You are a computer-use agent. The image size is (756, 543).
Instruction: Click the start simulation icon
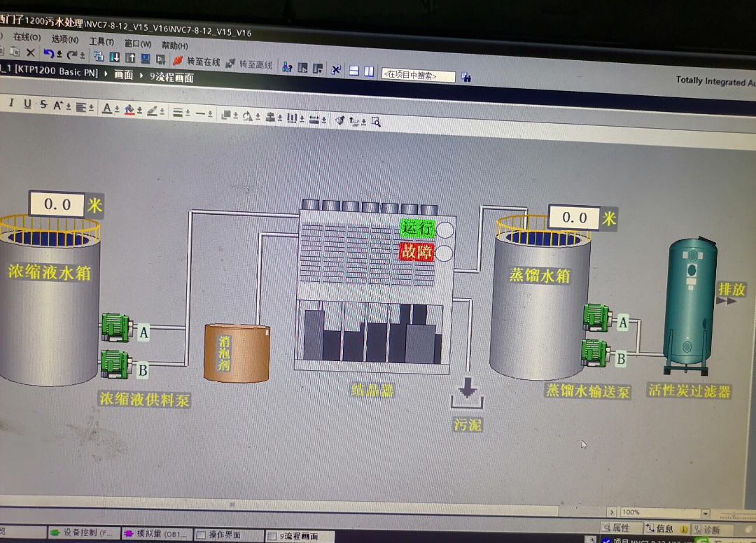(x=146, y=58)
